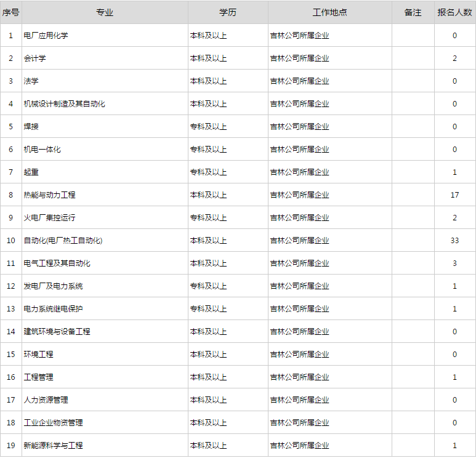Screen dimensions: 476x458
Task: Select the 新能源科学与工程 major entry
Action: pyautogui.click(x=53, y=446)
